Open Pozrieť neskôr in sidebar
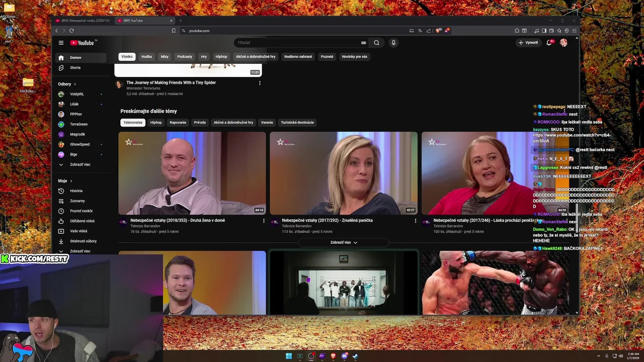This screenshot has width=644, height=362. point(80,211)
